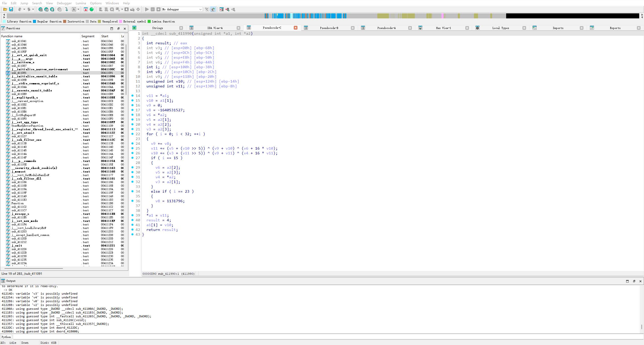
Task: Jump forward with the forward navigation arrow
Action: pyautogui.click(x=29, y=9)
